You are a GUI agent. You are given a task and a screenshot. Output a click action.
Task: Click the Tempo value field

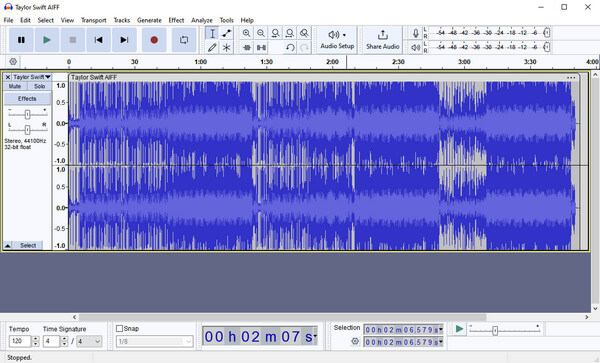point(20,341)
